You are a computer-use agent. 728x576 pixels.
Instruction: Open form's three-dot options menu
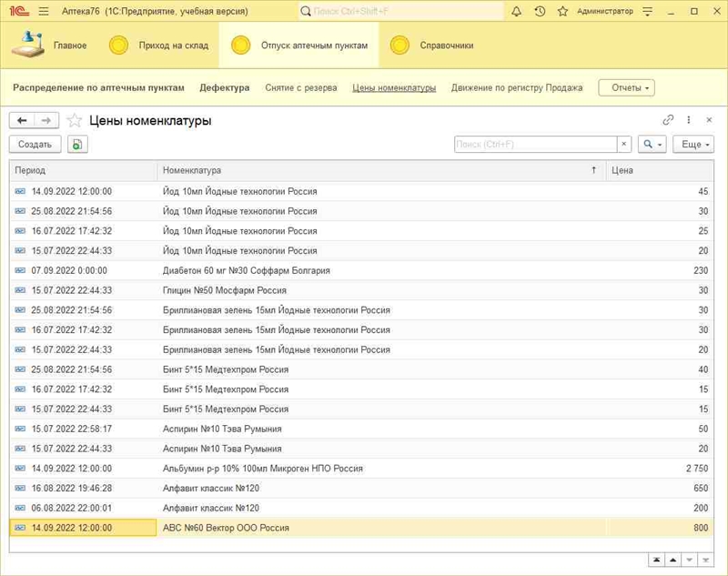[689, 120]
